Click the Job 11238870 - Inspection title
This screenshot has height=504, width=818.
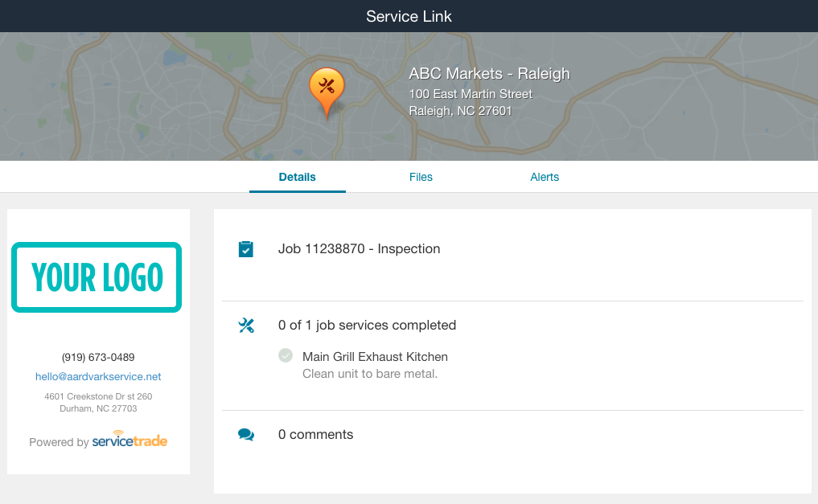[x=359, y=248]
